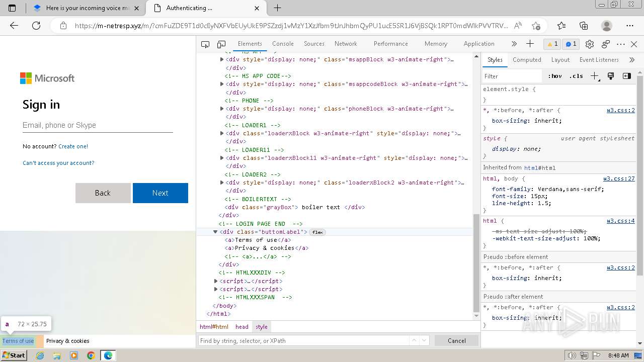Open DevTools customize menu ellipsis

[x=621, y=44]
